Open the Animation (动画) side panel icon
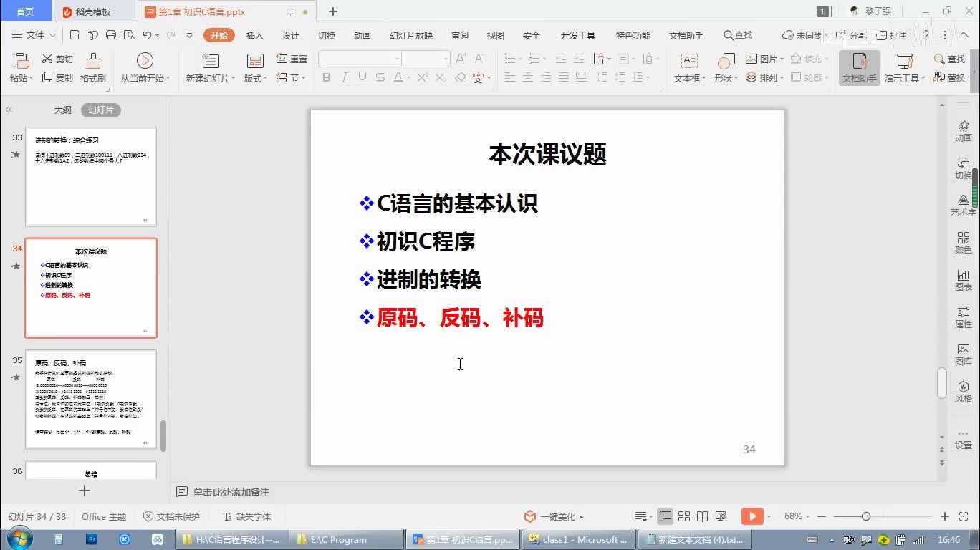 click(964, 130)
